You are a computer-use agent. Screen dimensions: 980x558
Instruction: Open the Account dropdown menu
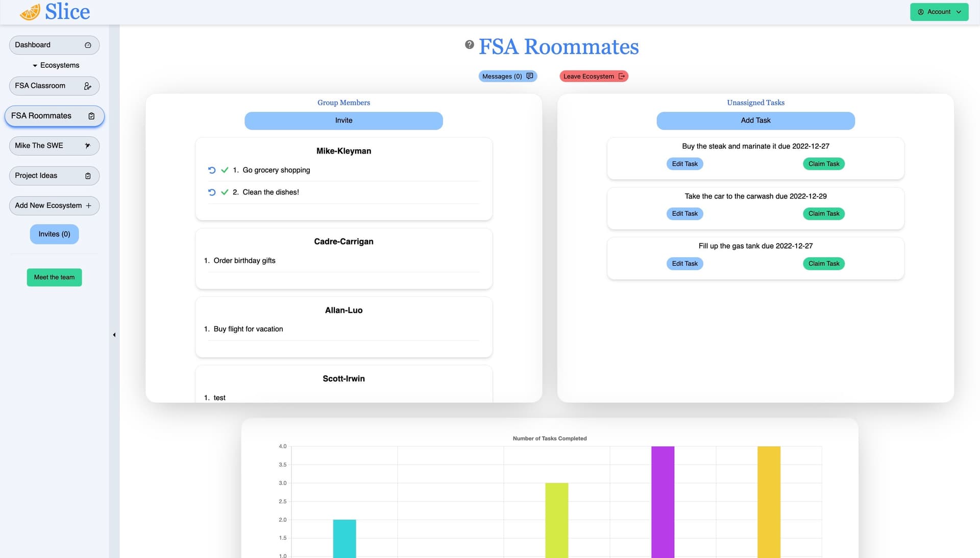(939, 12)
